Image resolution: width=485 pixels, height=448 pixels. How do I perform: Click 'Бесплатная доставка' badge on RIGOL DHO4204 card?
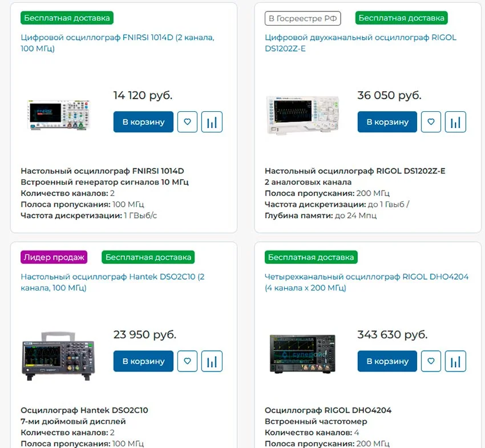[x=311, y=257]
